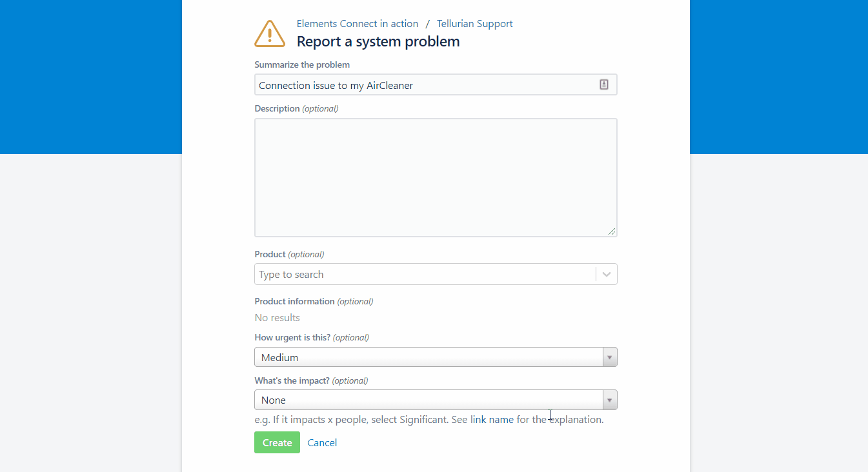Open the impact dropdown set to None
Image resolution: width=868 pixels, height=472 pixels.
[436, 400]
